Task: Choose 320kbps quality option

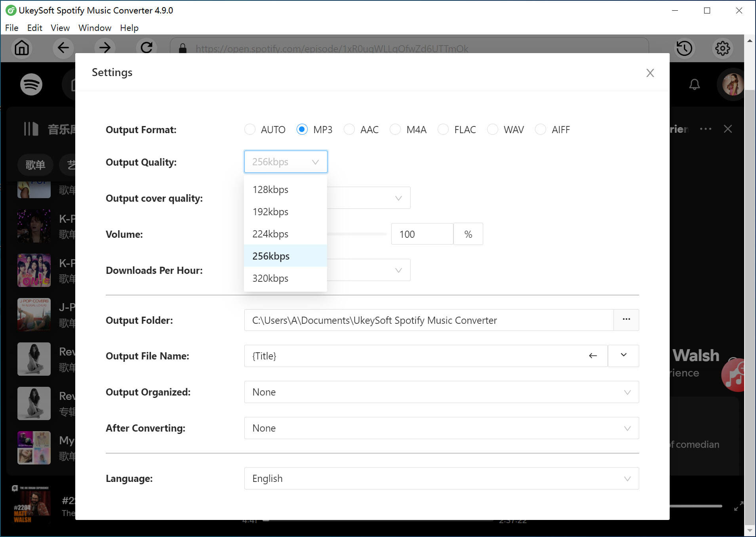Action: pos(286,278)
